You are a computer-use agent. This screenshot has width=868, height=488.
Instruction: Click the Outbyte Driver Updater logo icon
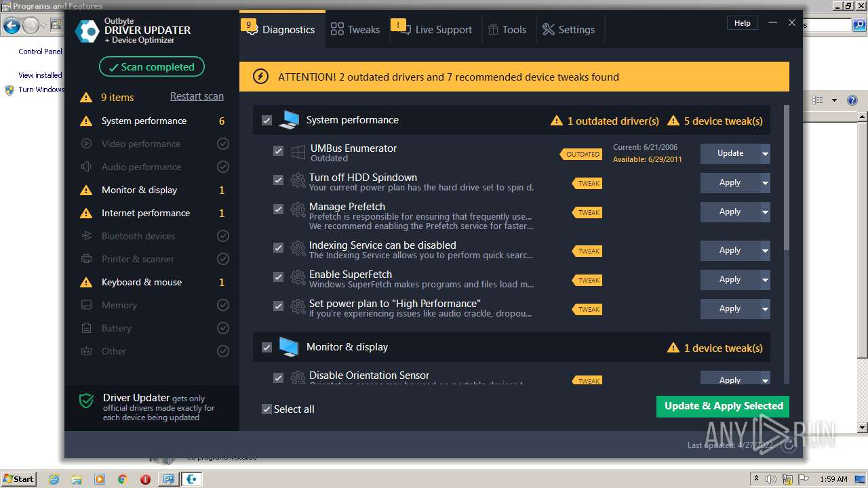[x=87, y=30]
